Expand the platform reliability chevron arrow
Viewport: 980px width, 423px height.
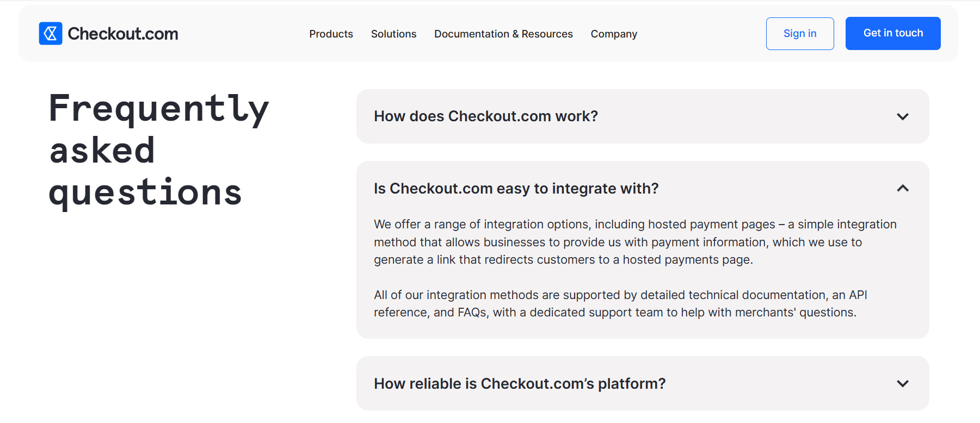pos(902,383)
